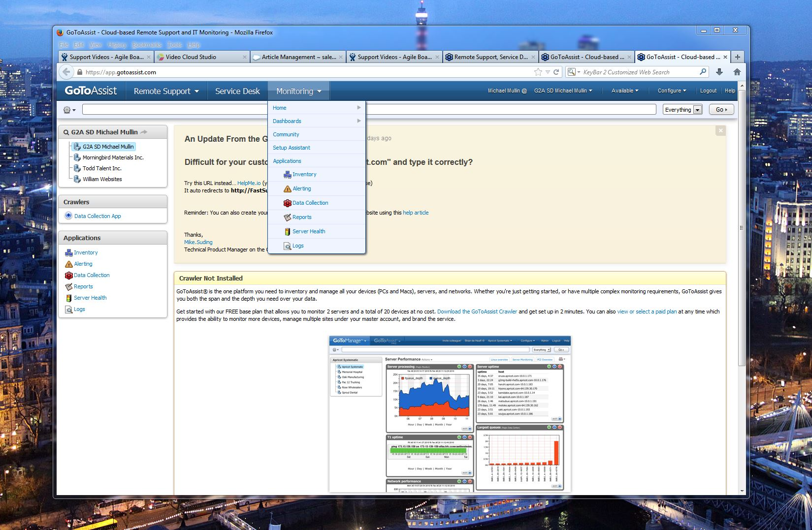Viewport: 812px width, 530px height.
Task: Open the help article link
Action: coord(416,213)
